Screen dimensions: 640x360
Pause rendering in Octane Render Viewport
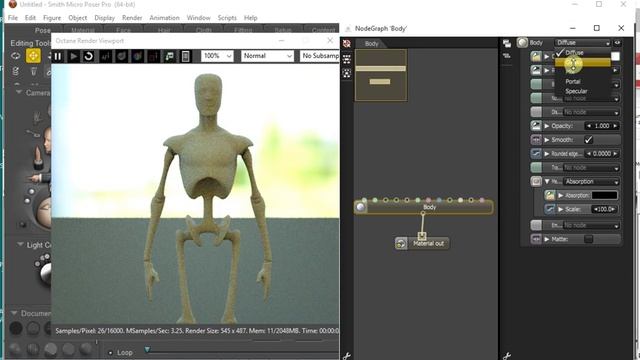point(58,56)
